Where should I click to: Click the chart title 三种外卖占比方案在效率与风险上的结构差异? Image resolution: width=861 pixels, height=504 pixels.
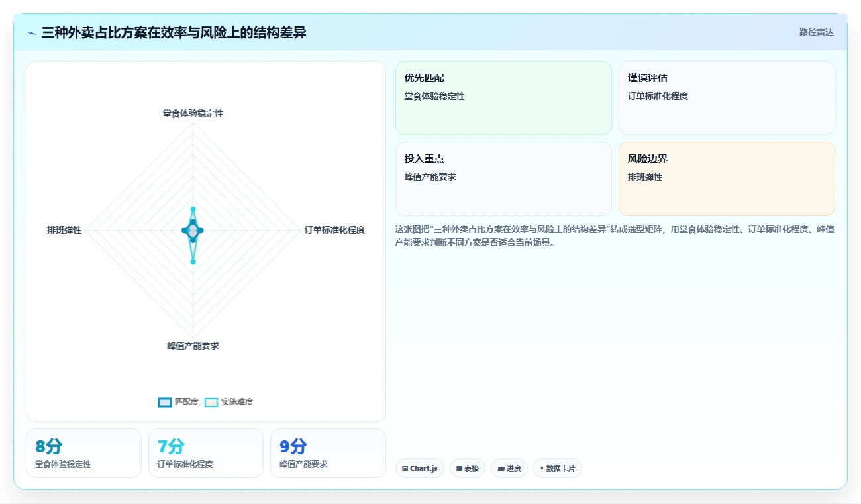pos(174,32)
